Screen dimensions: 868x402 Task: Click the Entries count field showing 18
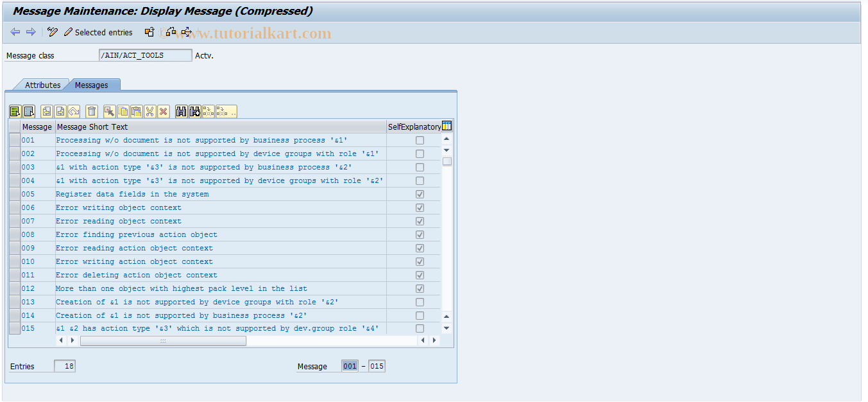[x=65, y=366]
